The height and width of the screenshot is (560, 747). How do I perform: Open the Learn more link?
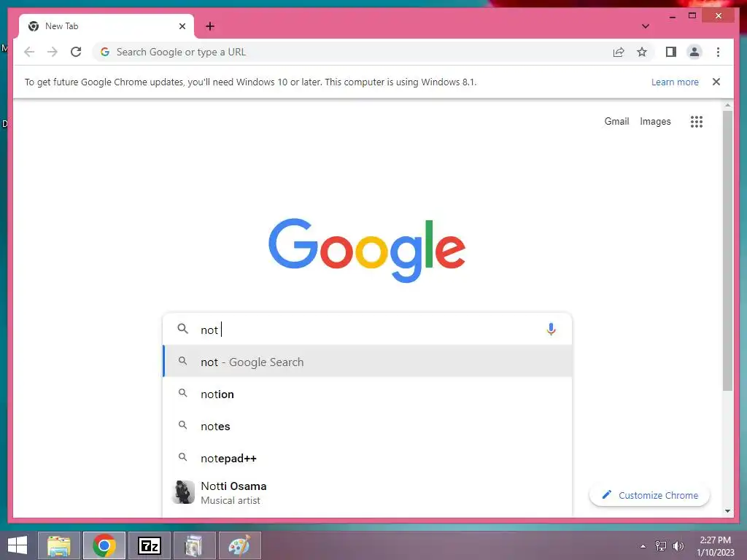[x=675, y=82]
